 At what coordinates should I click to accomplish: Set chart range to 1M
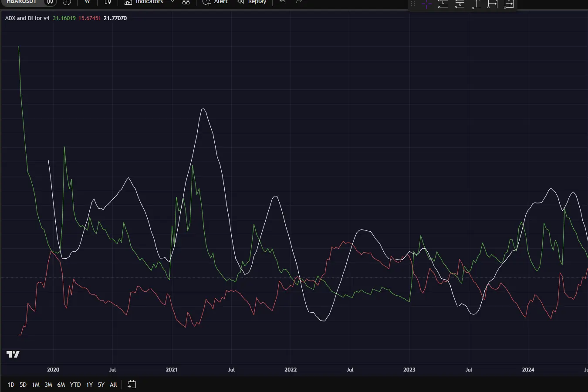pyautogui.click(x=36, y=385)
